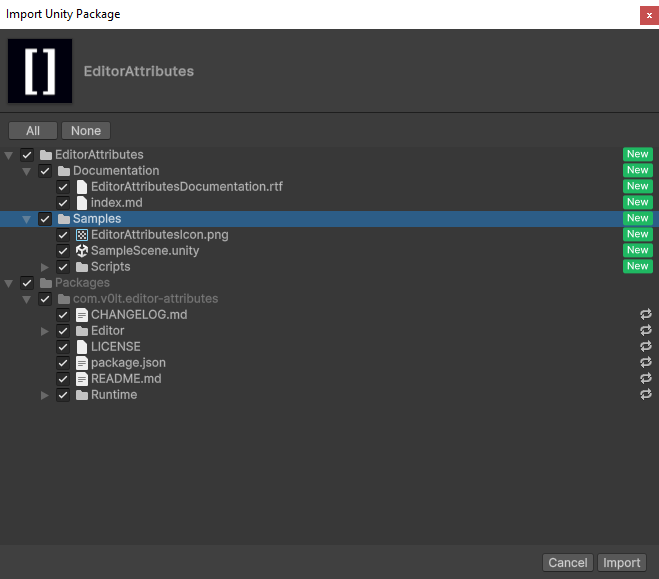
Task: Click the Samples folder icon
Action: coord(64,219)
